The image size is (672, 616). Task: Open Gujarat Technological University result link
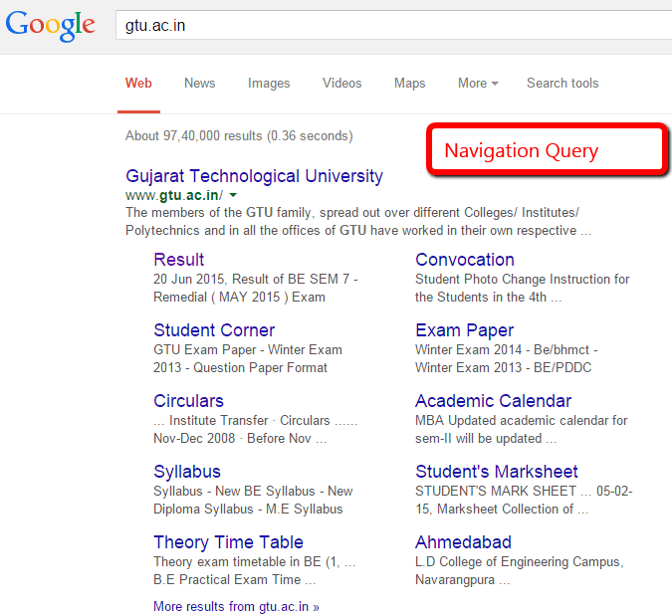pyautogui.click(x=254, y=176)
